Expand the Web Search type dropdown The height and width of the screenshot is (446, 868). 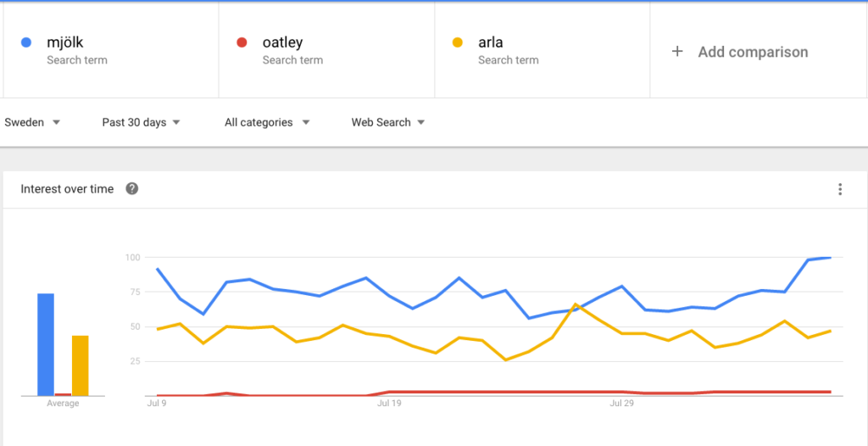pos(387,122)
